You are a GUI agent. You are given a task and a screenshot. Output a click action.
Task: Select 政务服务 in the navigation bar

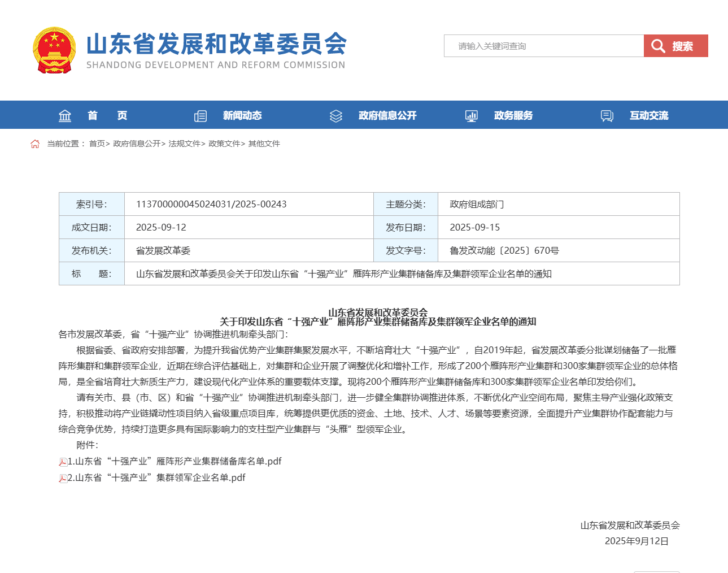[513, 116]
